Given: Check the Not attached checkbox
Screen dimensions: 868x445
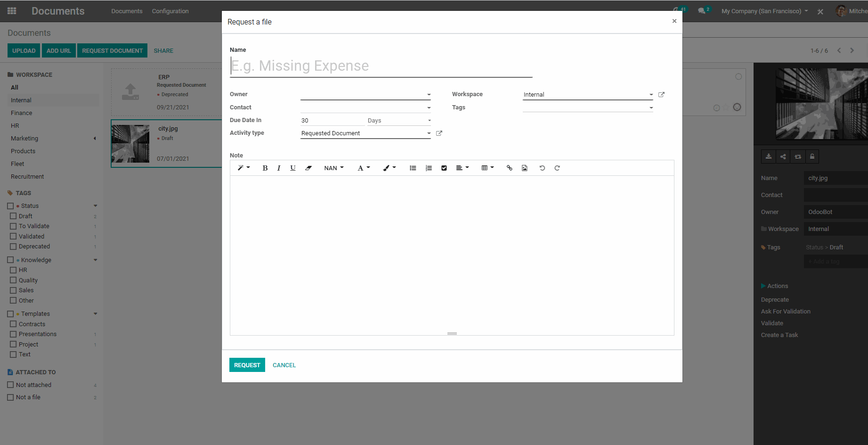Looking at the screenshot, I should (x=10, y=385).
